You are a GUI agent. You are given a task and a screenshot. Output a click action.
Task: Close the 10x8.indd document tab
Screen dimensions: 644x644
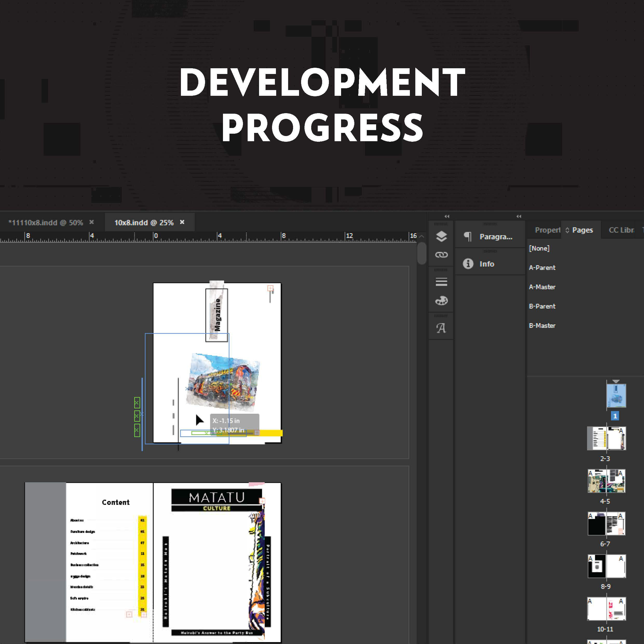pos(182,222)
